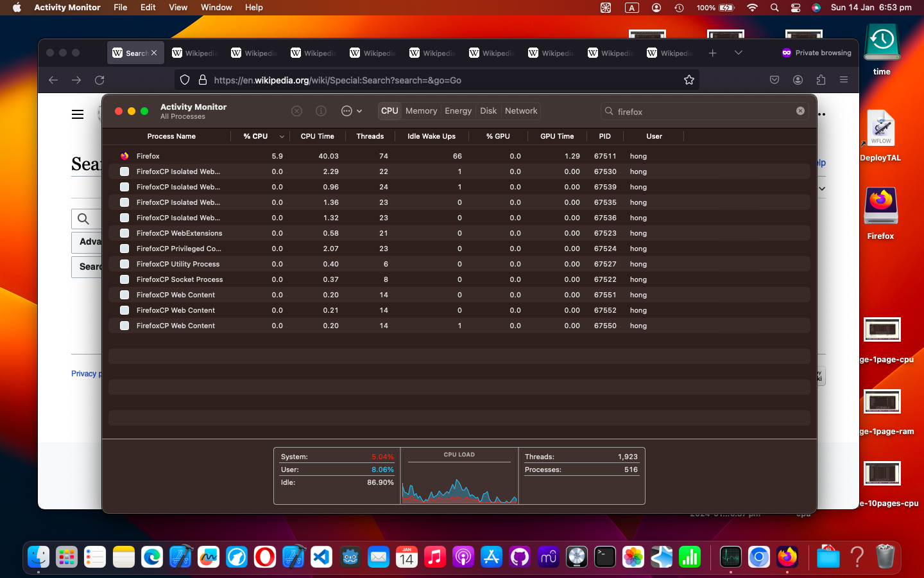
Task: Click the Privacy policy link on the page
Action: point(85,373)
